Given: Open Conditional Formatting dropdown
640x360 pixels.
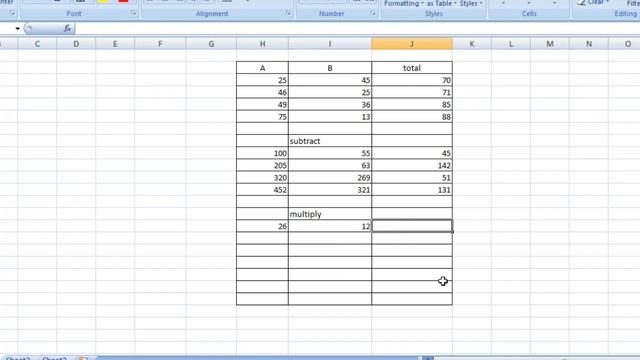Looking at the screenshot, I should tap(404, 4).
